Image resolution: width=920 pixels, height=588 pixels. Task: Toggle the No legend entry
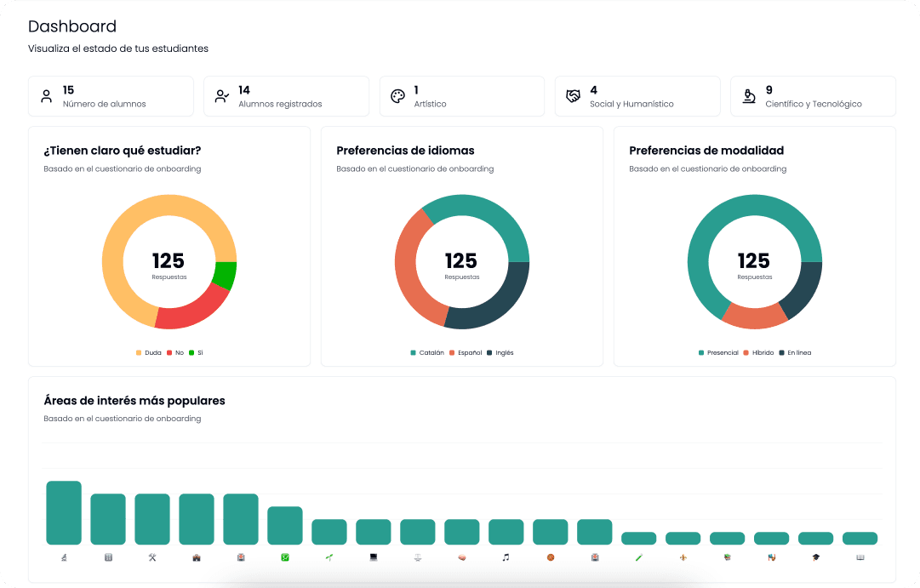175,352
